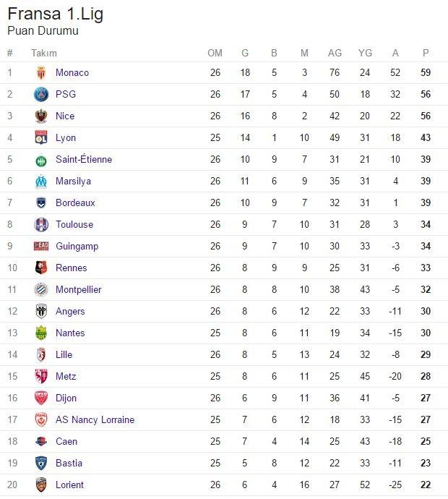Screen dimensions: 448x499
Task: Click the Fransa 1.Lig title
Action: pyautogui.click(x=56, y=14)
